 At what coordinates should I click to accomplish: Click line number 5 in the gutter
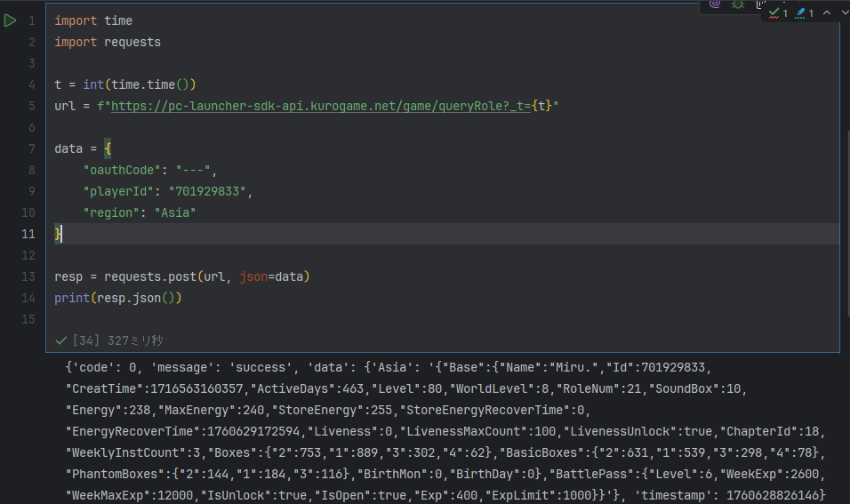pyautogui.click(x=31, y=106)
